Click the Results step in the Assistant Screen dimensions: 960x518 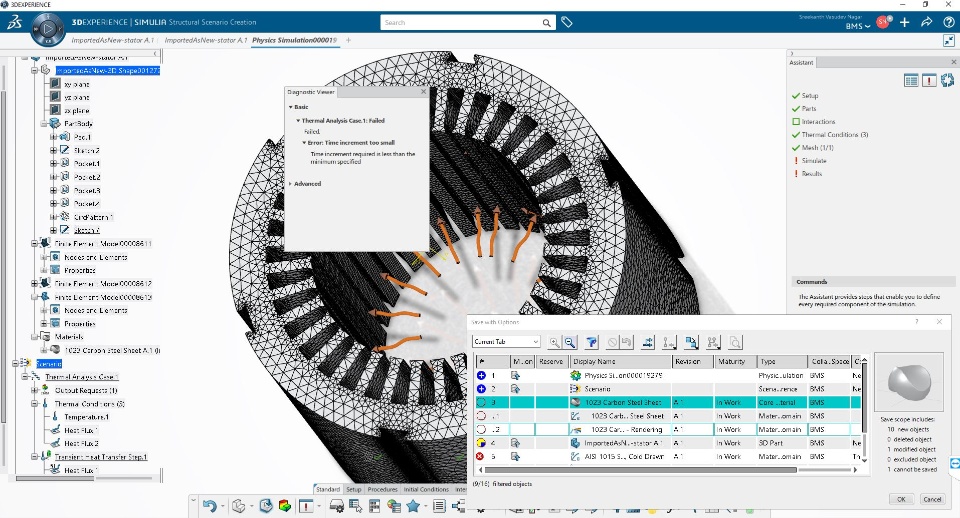[812, 174]
